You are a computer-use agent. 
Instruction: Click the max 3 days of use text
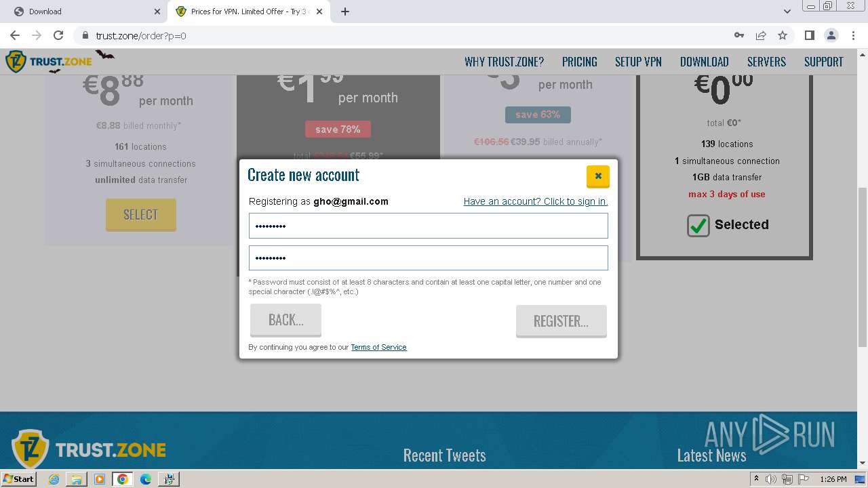click(x=726, y=194)
